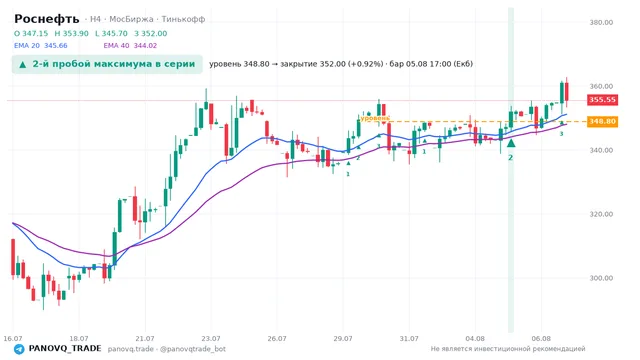
Task: Click the large green signal triangle labeled 2
Action: (x=511, y=143)
